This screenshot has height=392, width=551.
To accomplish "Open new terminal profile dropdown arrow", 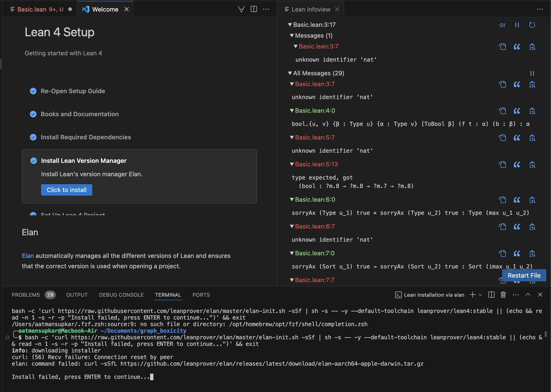I will click(x=480, y=295).
